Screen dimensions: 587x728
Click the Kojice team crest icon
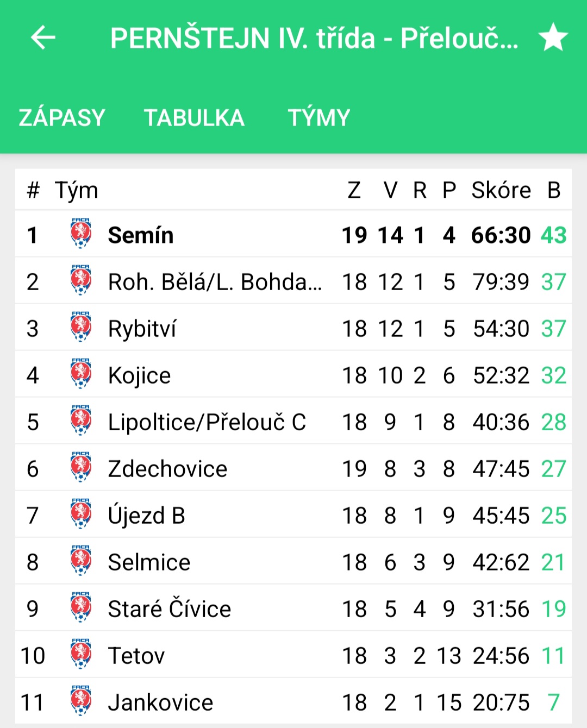pyautogui.click(x=80, y=374)
